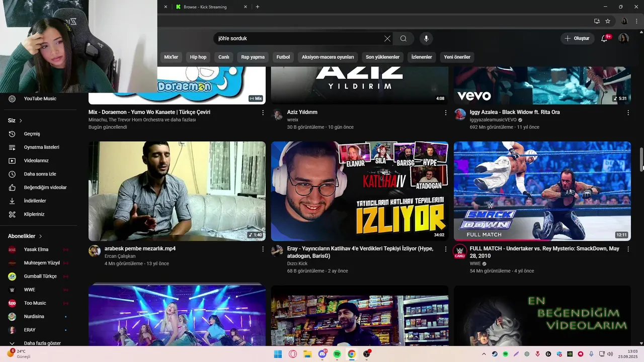
Task: Open a new browser tab
Action: tap(258, 7)
